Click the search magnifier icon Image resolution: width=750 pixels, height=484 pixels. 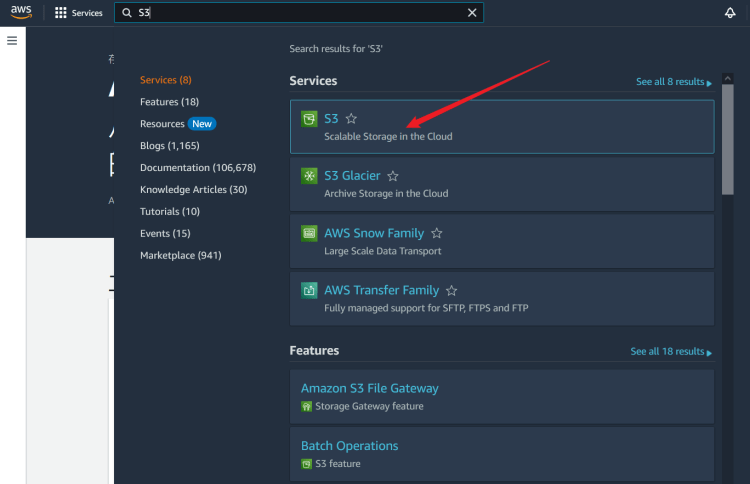click(127, 13)
